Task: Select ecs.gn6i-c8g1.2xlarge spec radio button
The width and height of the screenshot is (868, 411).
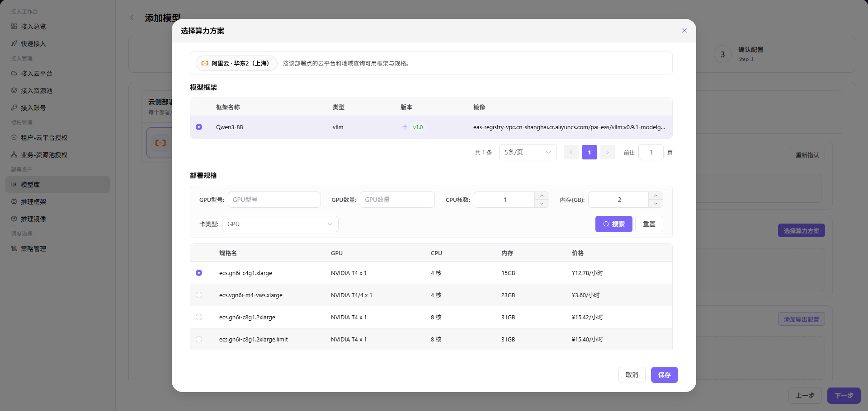Action: point(199,317)
